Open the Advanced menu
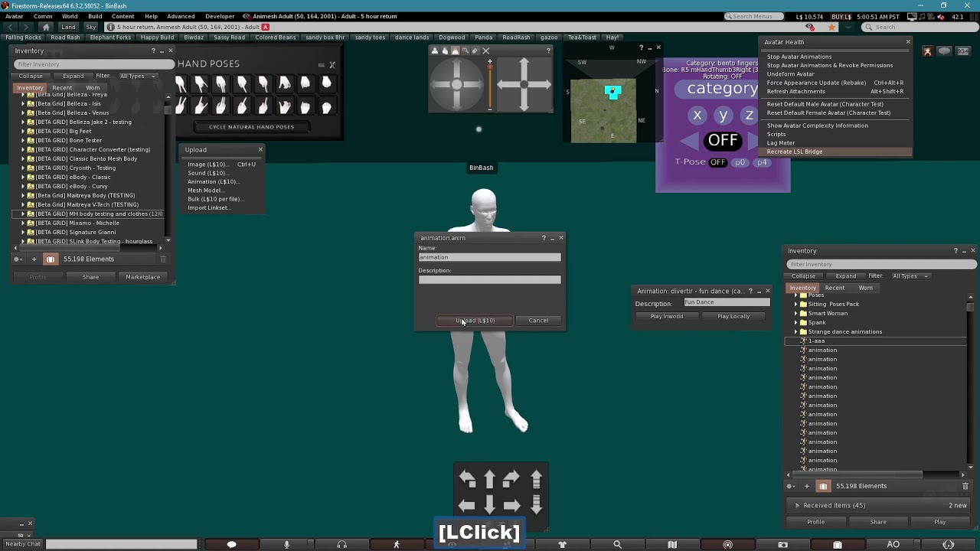The image size is (980, 551). click(181, 16)
